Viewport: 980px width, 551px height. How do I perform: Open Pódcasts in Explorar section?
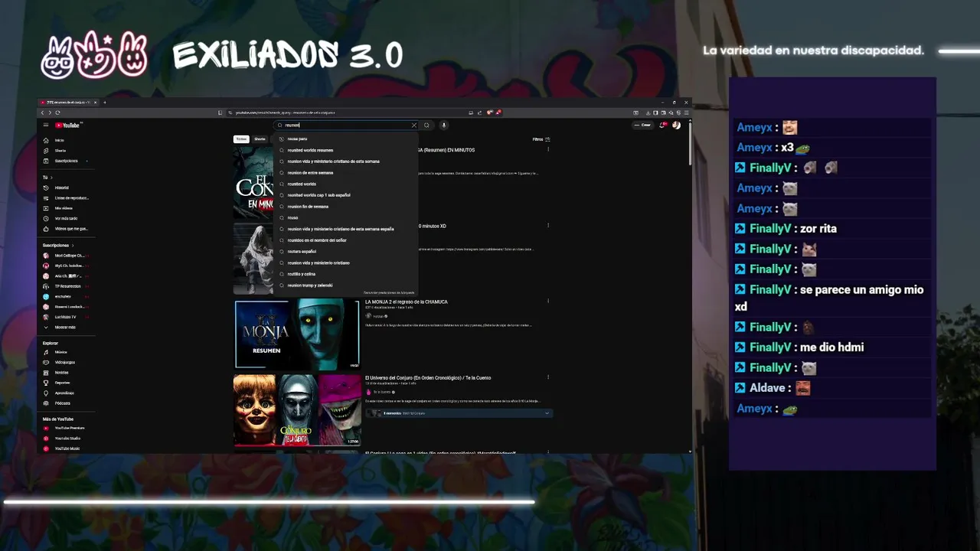65,403
